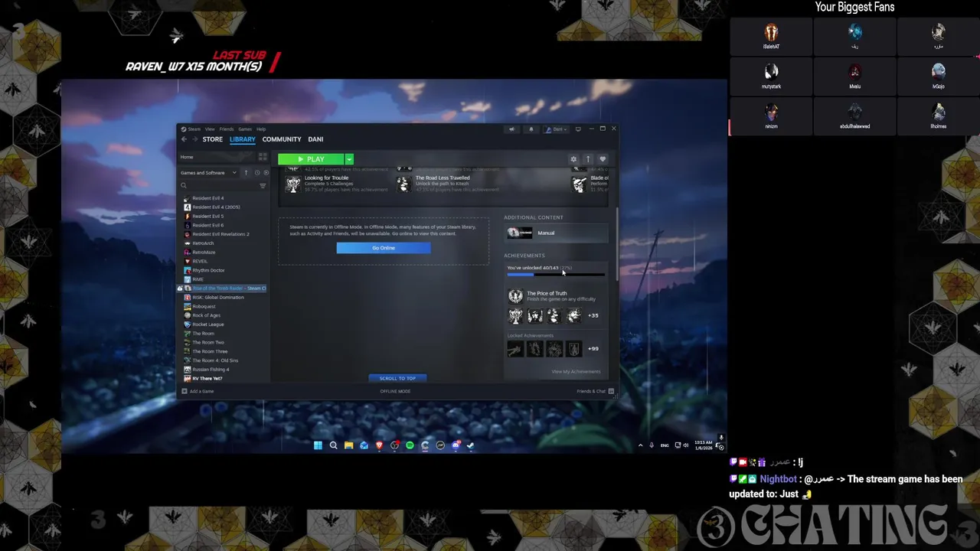
Task: Click the sort up-arrow in library sidebar
Action: pyautogui.click(x=246, y=173)
